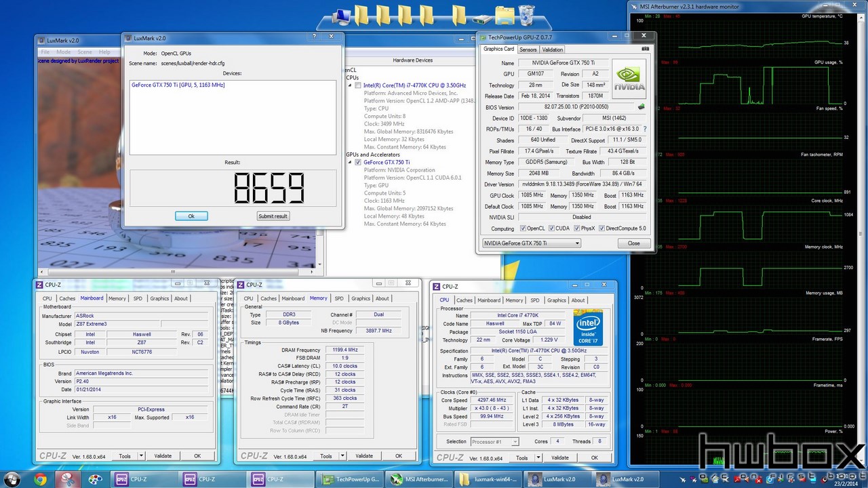
Task: Uncheck the GeForce GTX 750 Ti device
Action: (x=358, y=162)
